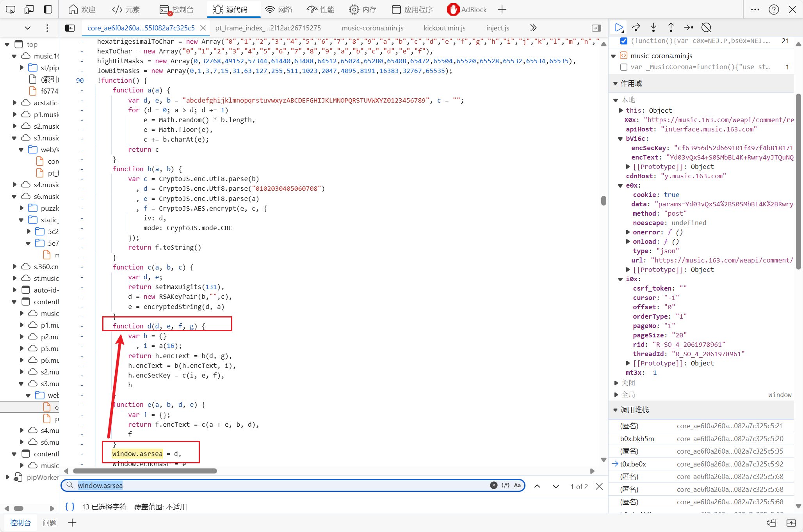Viewport: 803px width, 532px height.
Task: Collapse the top frame tree node
Action: coord(7,44)
